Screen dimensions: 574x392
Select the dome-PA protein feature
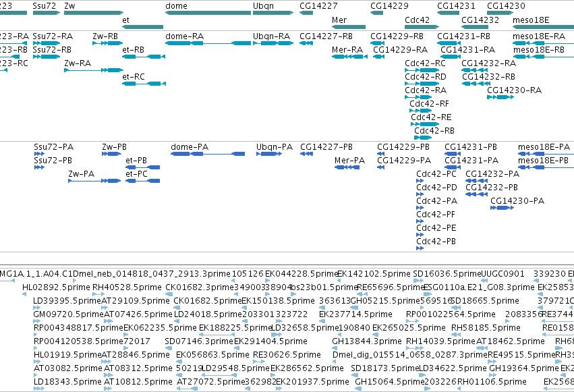pos(208,154)
